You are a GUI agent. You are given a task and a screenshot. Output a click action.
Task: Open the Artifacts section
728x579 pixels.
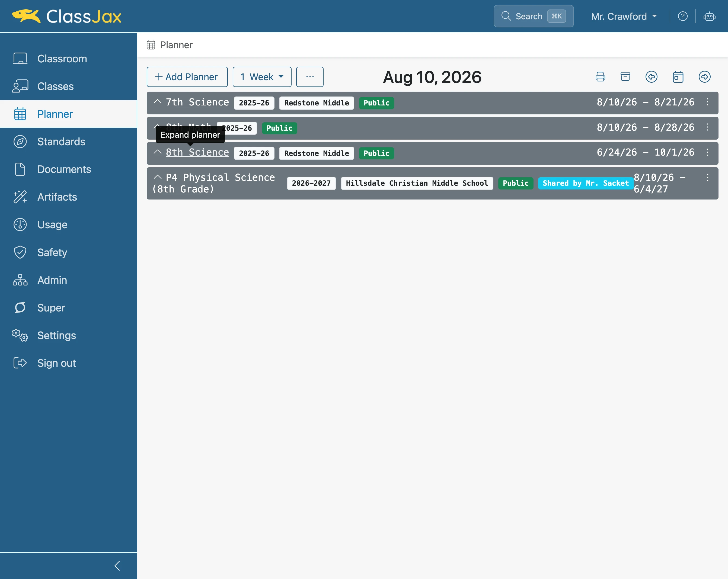69,197
